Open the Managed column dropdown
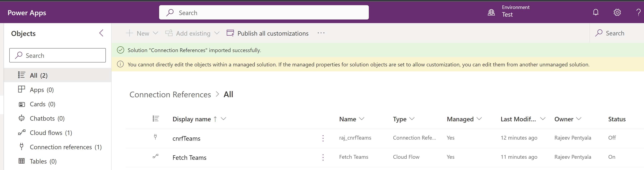Screen dimensions: 644x170 pos(479,119)
